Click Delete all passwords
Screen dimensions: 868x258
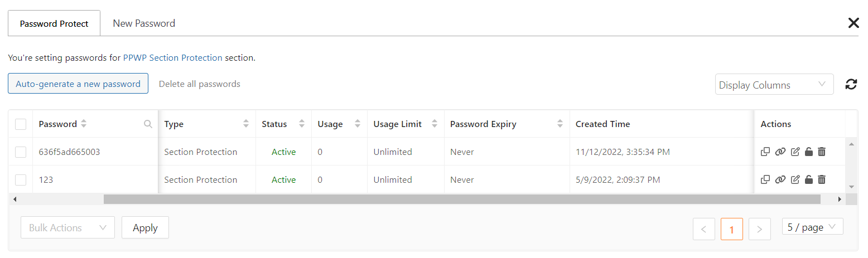(200, 84)
